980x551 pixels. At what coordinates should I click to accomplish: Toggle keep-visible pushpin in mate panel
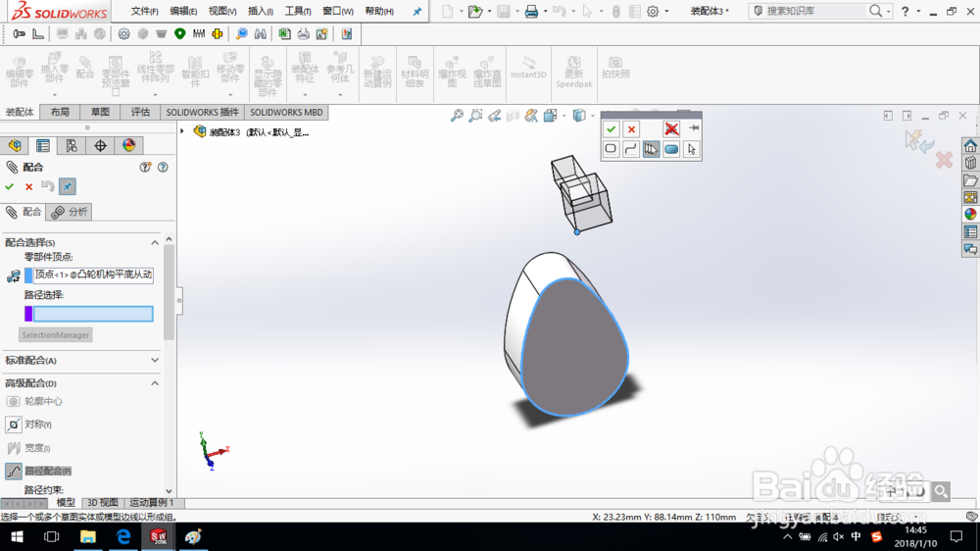67,186
